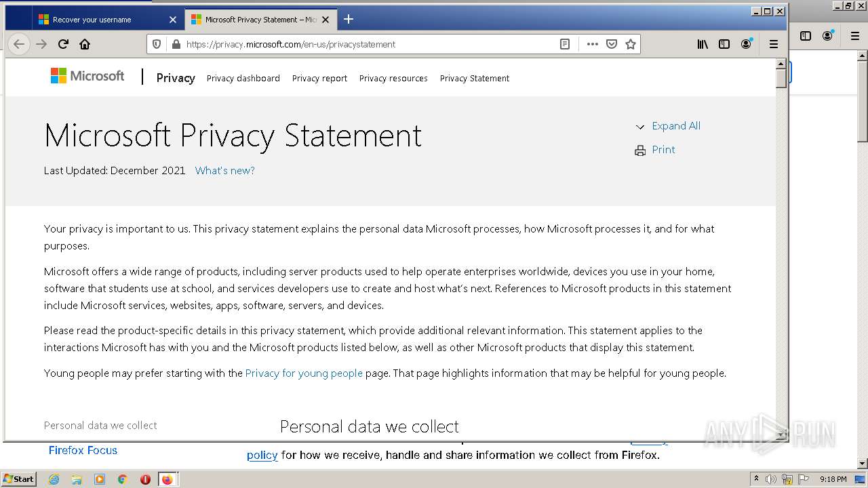The width and height of the screenshot is (868, 488).
Task: Open the Privacy home link
Action: pos(176,78)
